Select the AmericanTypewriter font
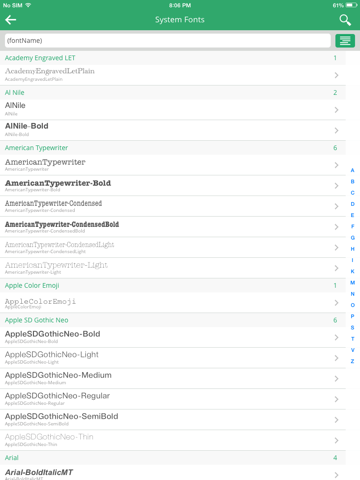 (173, 165)
